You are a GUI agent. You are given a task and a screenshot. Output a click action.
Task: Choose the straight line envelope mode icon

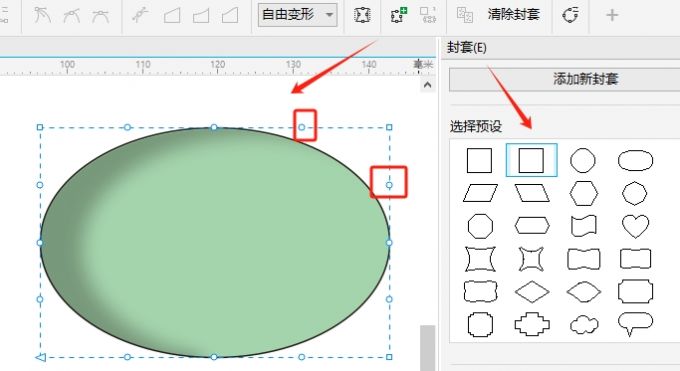coord(172,16)
